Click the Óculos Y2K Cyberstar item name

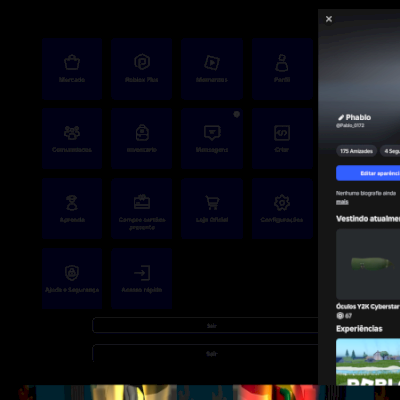click(368, 306)
